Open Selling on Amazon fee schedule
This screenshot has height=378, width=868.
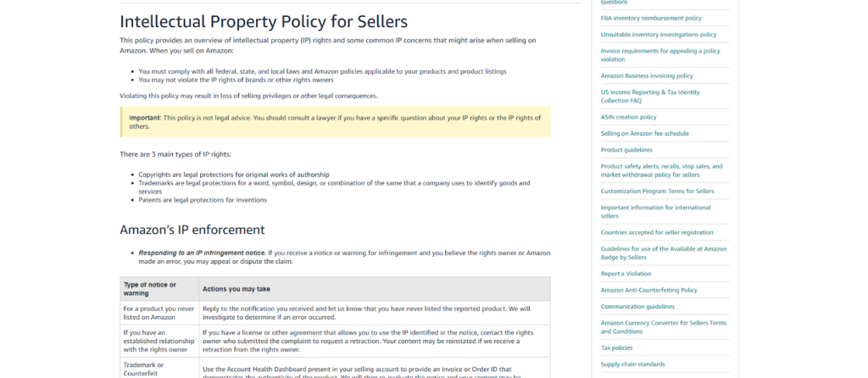pos(644,133)
